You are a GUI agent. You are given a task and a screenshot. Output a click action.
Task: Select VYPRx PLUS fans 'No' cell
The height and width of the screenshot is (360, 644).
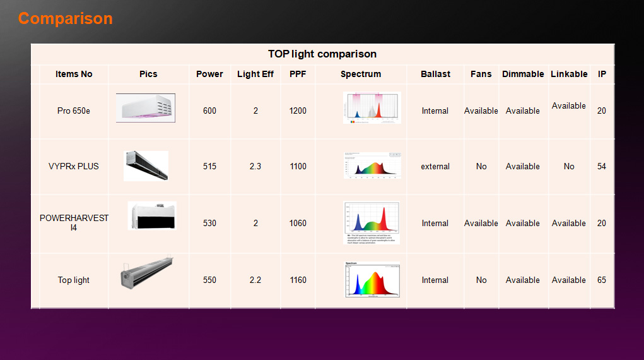pyautogui.click(x=481, y=166)
